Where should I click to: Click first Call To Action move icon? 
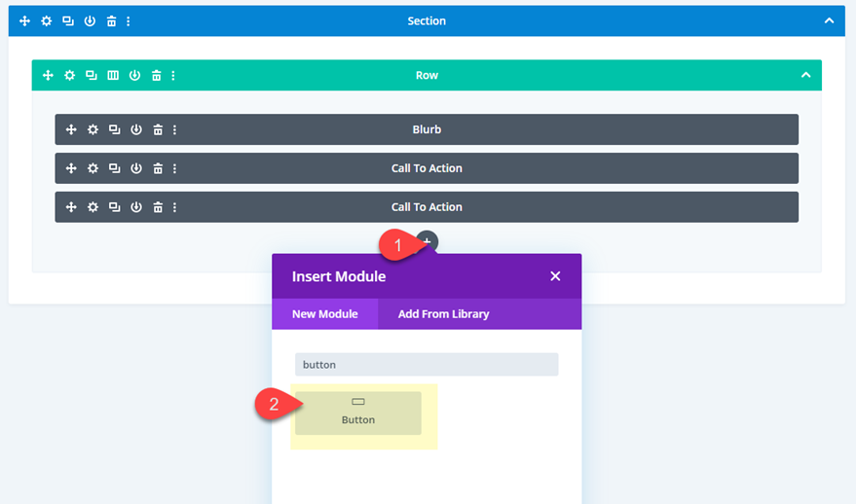[71, 168]
